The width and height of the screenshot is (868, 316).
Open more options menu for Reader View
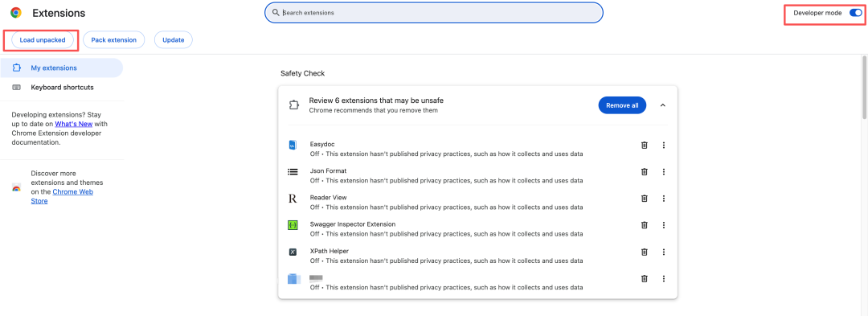click(x=663, y=198)
